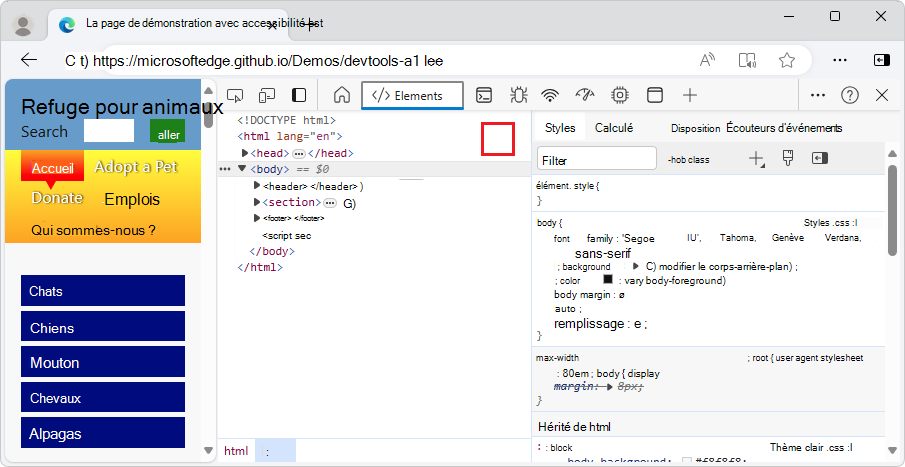Open the Écouteurs d'événements tab
Image resolution: width=905 pixels, height=467 pixels.
click(x=784, y=128)
